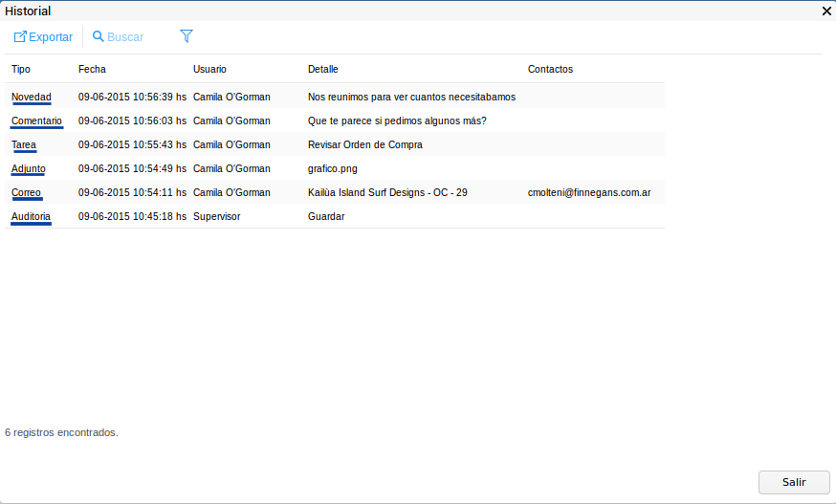Open the Comentario entry link
The image size is (836, 504).
point(36,121)
